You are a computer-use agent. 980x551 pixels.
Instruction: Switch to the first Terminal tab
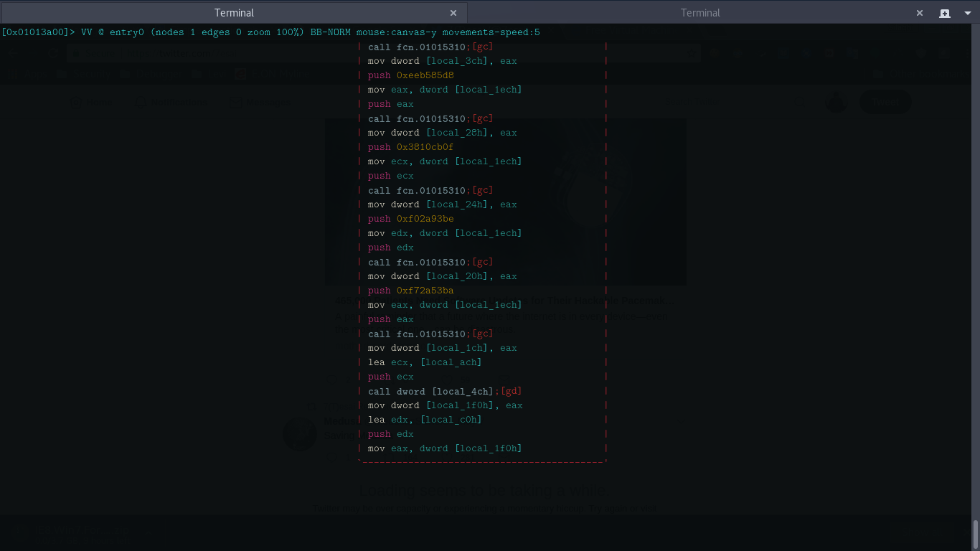[x=234, y=13]
